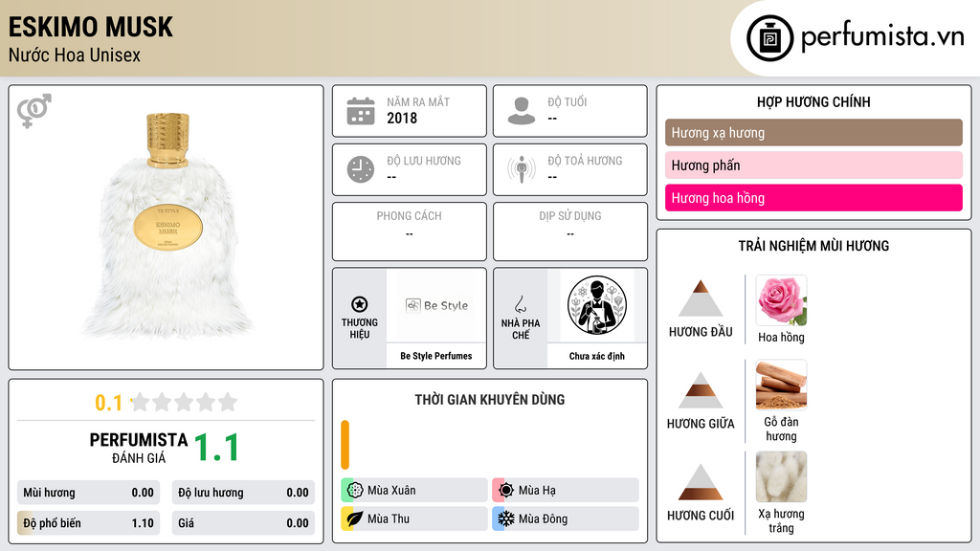This screenshot has width=980, height=551.
Task: Click the Mùa Hạ sun icon
Action: pos(506,491)
